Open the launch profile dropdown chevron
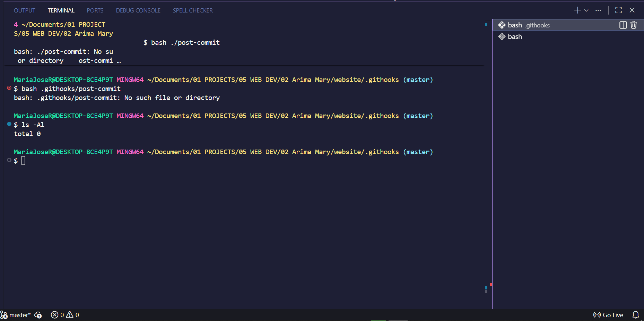Image resolution: width=644 pixels, height=321 pixels. click(586, 10)
